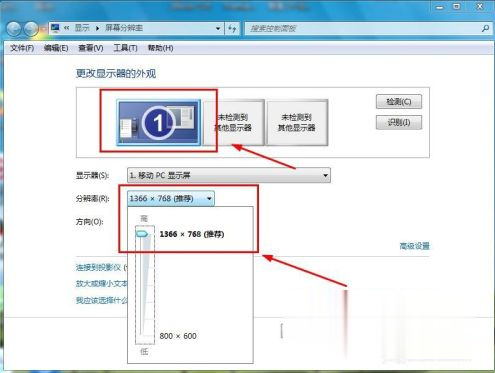Open the 高级设置 link
The width and height of the screenshot is (495, 373).
(x=414, y=246)
